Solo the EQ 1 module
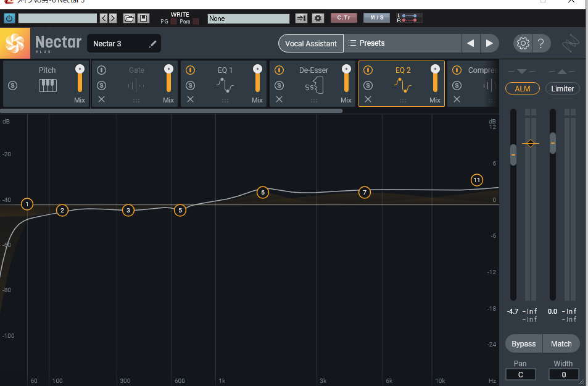The width and height of the screenshot is (588, 386). click(x=191, y=86)
